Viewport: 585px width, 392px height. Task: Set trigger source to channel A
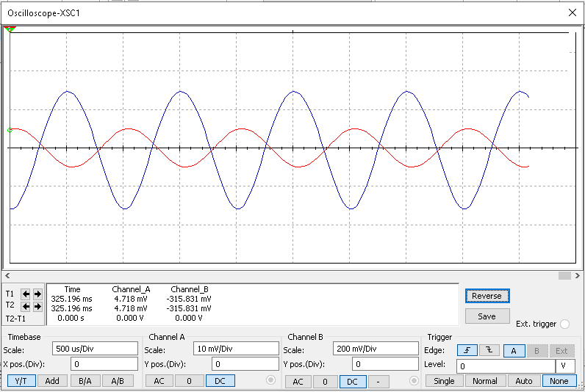[514, 351]
